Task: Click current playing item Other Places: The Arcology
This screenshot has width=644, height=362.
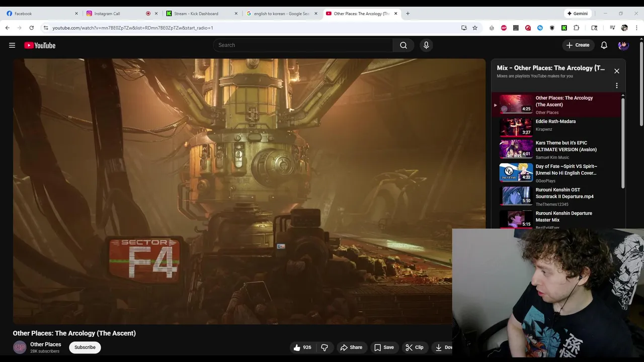Action: pyautogui.click(x=555, y=105)
